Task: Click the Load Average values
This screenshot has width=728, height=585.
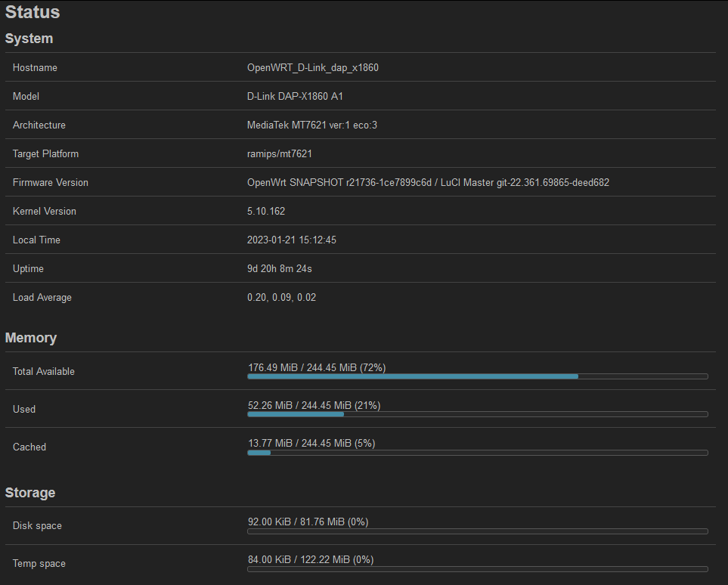Action: [x=281, y=298]
